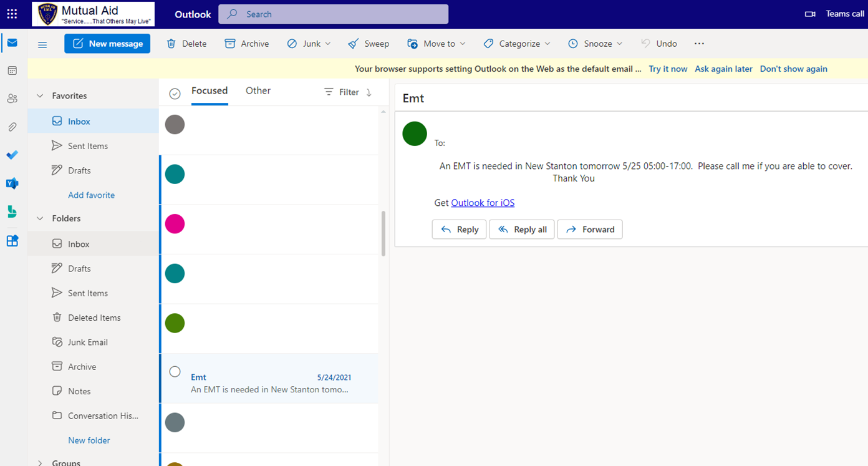Start a Teams call
This screenshot has width=868, height=466.
tap(834, 14)
